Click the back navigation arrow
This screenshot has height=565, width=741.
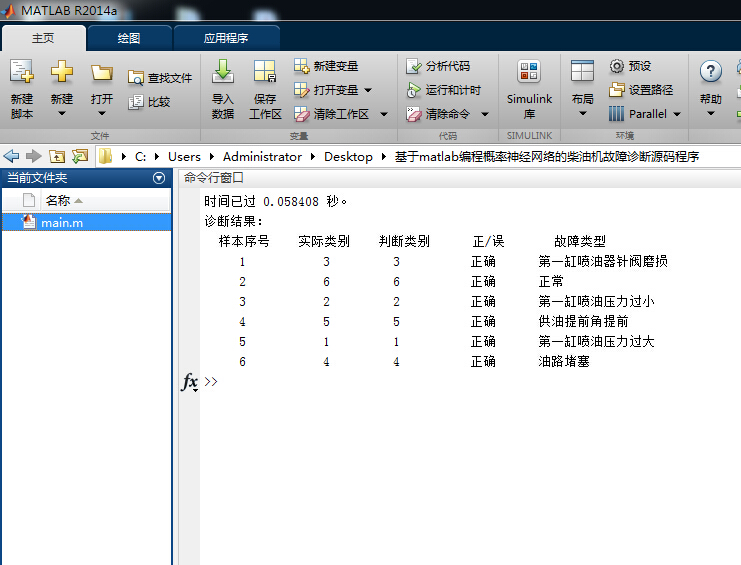pos(11,156)
